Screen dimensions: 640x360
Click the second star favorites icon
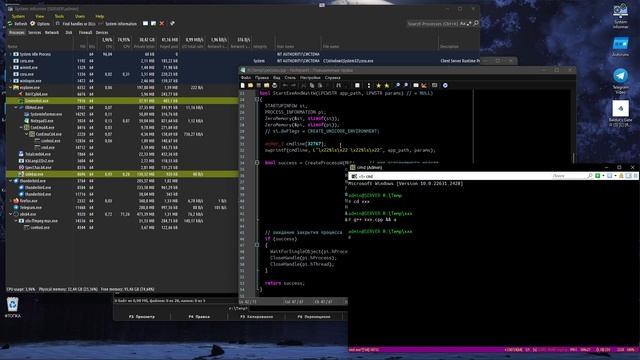387,85
